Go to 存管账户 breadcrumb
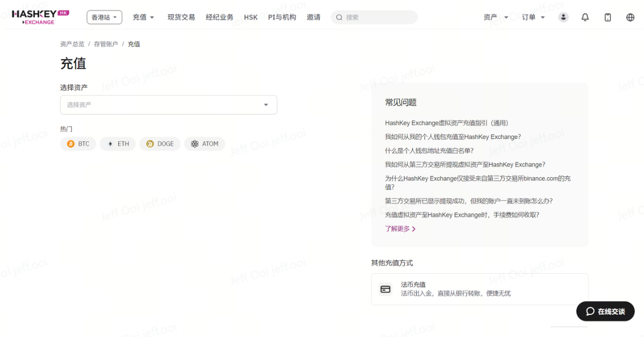This screenshot has height=337, width=644. (x=106, y=44)
